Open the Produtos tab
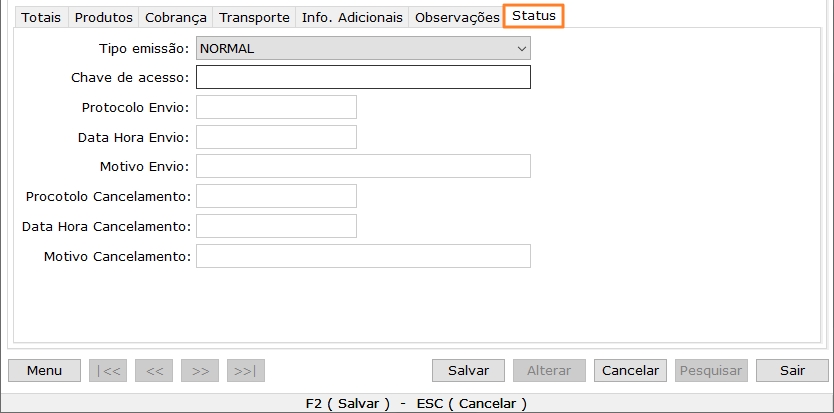Screen dimensions: 834x413 click(104, 18)
